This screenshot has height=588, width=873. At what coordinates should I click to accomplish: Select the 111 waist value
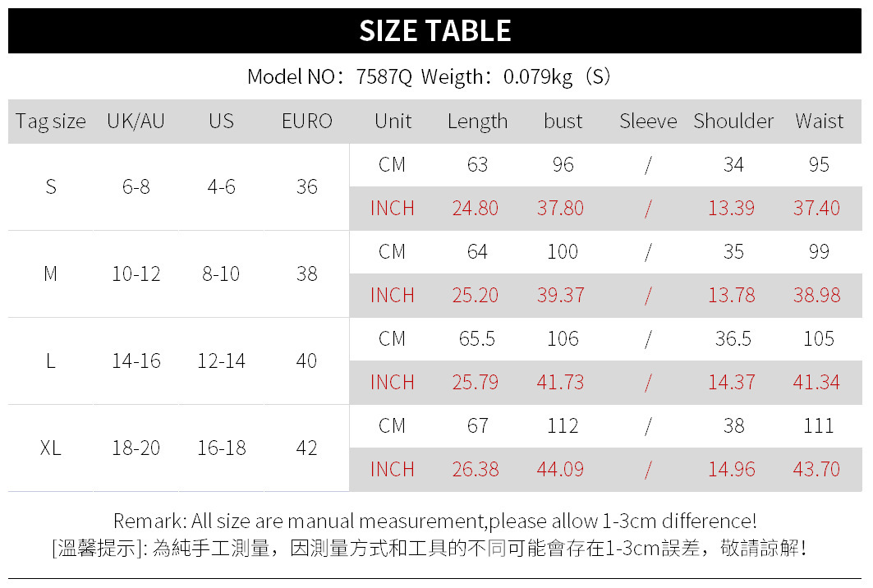tap(819, 426)
